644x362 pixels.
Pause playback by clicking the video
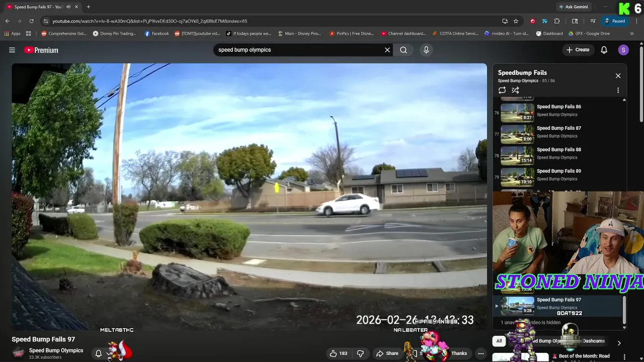[x=249, y=197]
